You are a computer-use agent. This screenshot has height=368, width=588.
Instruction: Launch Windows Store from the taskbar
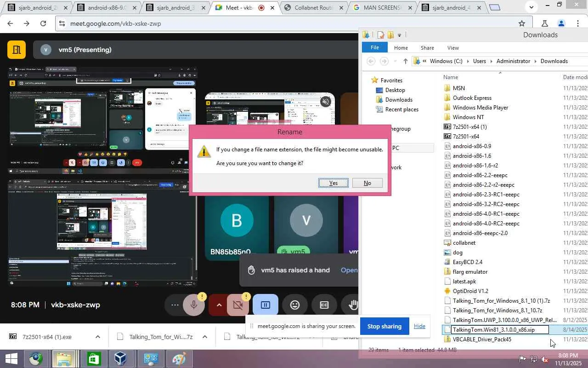[x=94, y=358]
